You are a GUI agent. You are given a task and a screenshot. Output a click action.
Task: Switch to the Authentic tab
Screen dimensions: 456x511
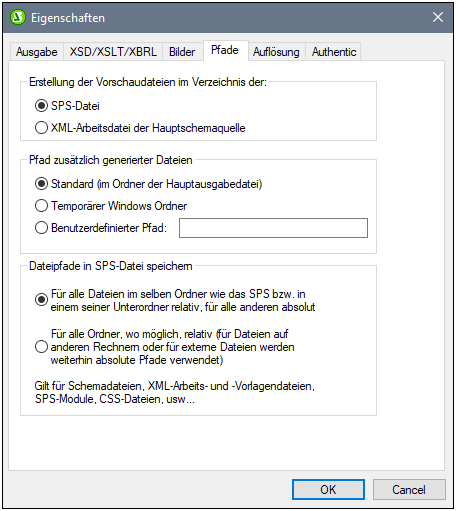[334, 52]
